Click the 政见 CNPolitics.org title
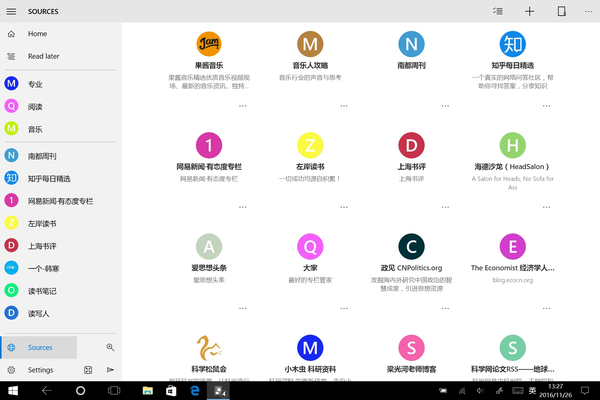This screenshot has width=600, height=400. (411, 268)
